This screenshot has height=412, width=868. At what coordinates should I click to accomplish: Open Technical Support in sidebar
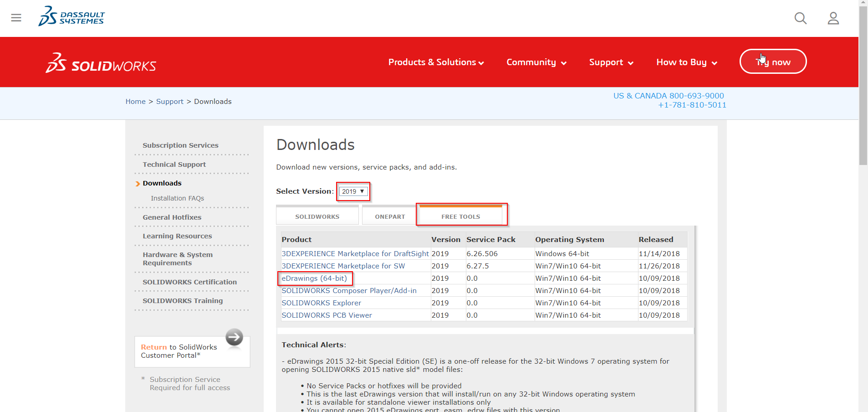(x=174, y=165)
